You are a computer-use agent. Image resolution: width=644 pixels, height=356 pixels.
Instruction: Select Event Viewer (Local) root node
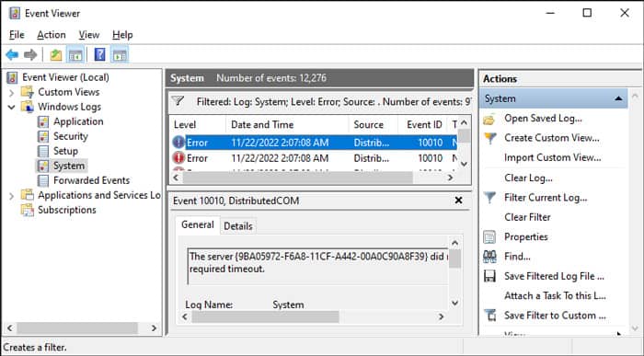coord(65,77)
